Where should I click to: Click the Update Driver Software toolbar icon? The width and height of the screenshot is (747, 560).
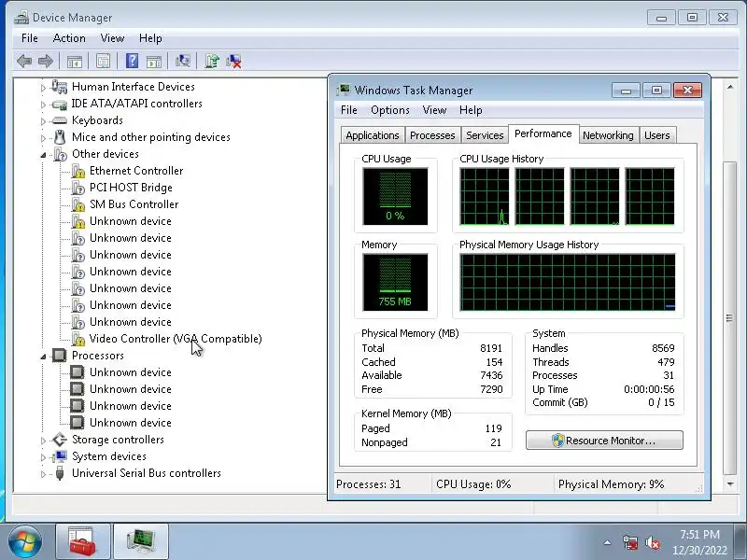click(x=212, y=61)
